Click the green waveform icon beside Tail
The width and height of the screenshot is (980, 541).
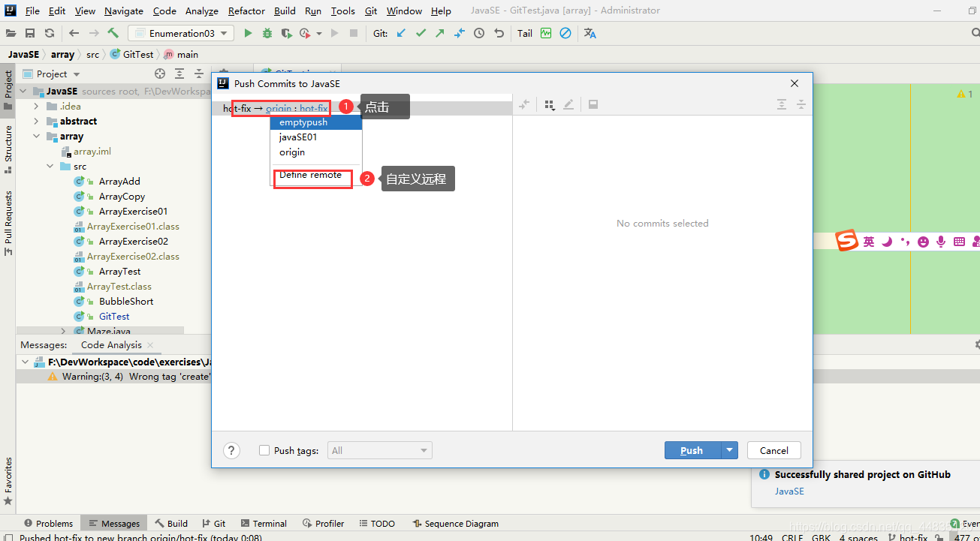coord(546,33)
